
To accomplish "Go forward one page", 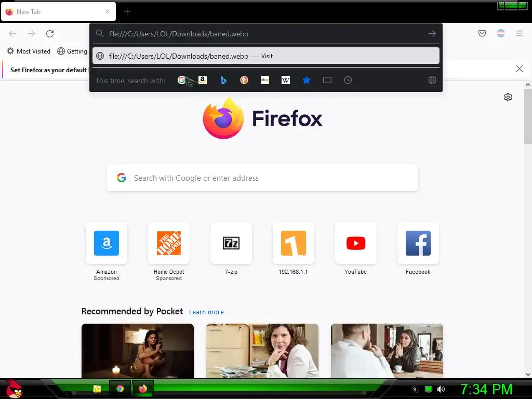I will pos(31,34).
